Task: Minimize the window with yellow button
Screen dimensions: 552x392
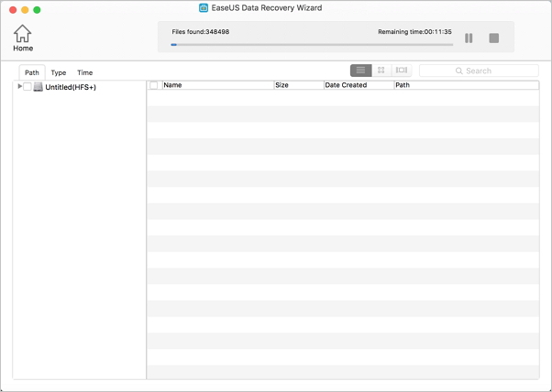Action: (x=25, y=10)
